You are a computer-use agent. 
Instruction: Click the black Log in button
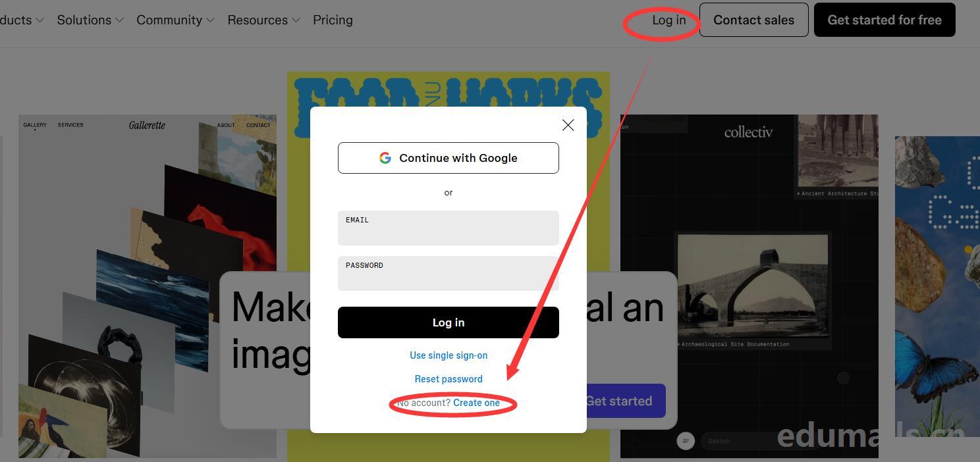click(449, 322)
